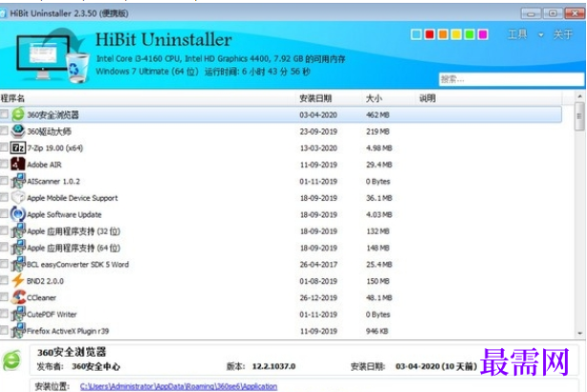Choose the green theme swatch
This screenshot has height=392, width=587.
[469, 34]
